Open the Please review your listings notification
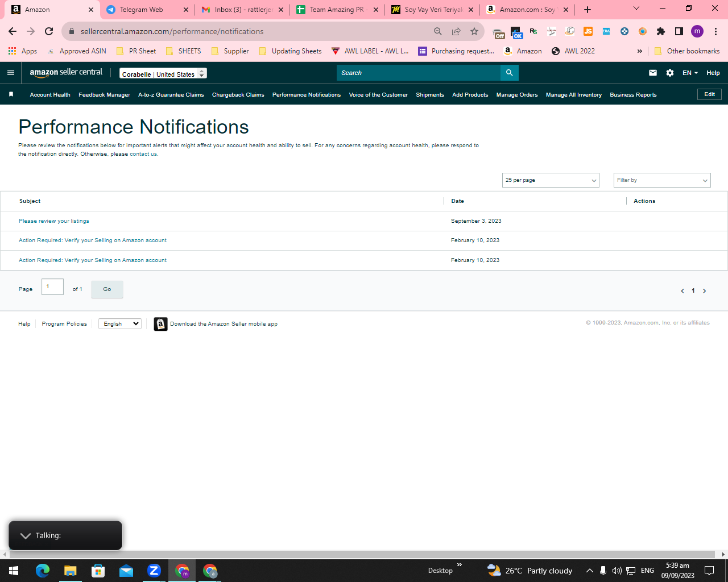This screenshot has width=728, height=582. point(54,221)
